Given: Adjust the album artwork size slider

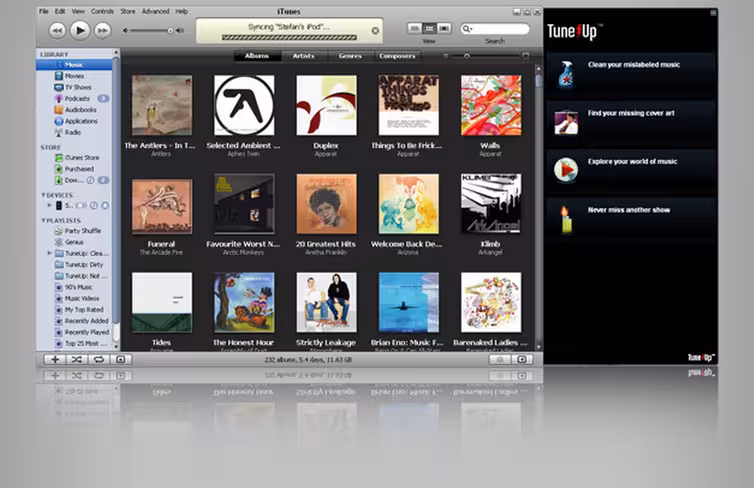Looking at the screenshot, I should click(x=466, y=56).
